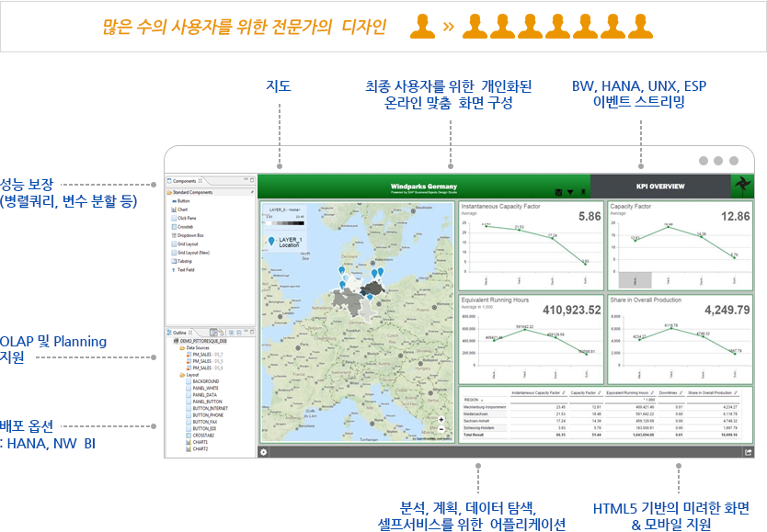This screenshot has width=767, height=532.
Task: Click the map zoom in button
Action: [x=441, y=419]
